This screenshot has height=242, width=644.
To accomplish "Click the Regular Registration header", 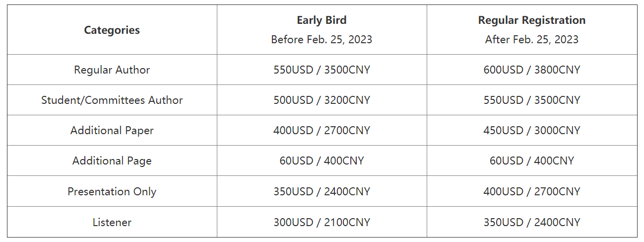I will click(532, 20).
